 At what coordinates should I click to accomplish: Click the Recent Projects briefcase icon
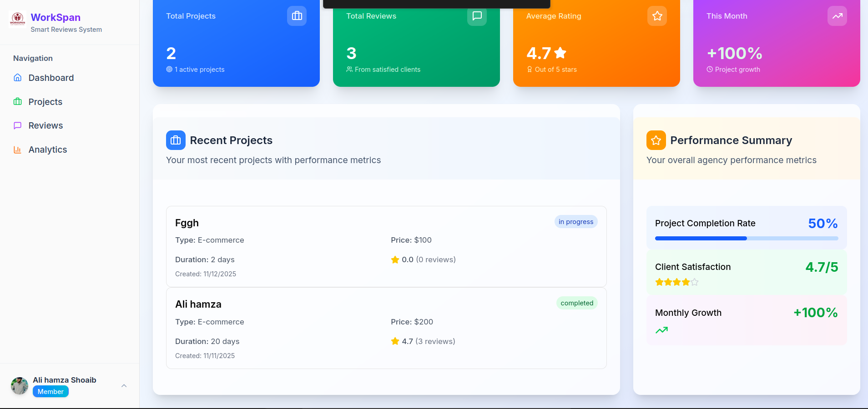pyautogui.click(x=176, y=140)
